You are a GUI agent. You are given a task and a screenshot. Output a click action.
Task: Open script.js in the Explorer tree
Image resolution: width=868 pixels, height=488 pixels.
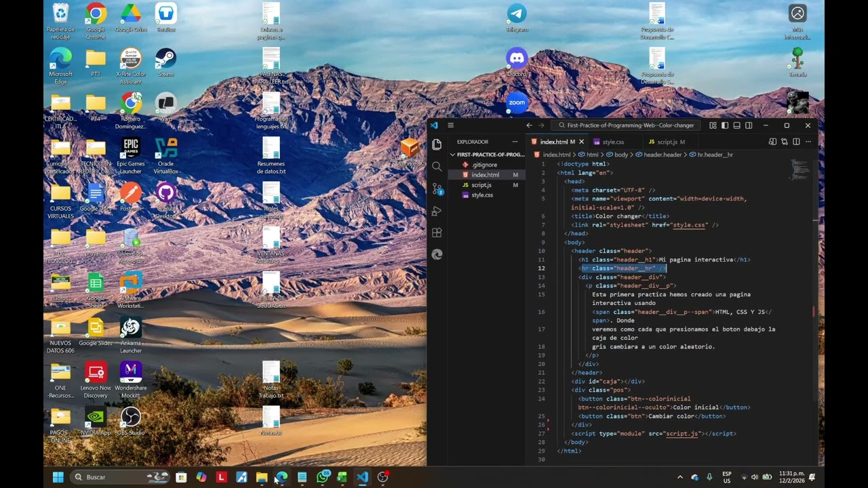click(486, 185)
